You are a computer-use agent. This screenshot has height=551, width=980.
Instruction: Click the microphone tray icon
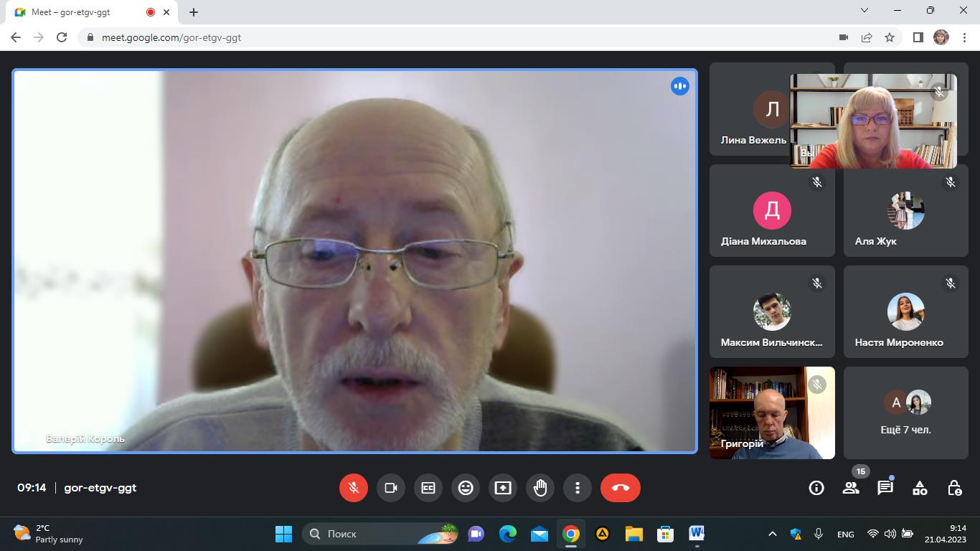click(x=819, y=534)
